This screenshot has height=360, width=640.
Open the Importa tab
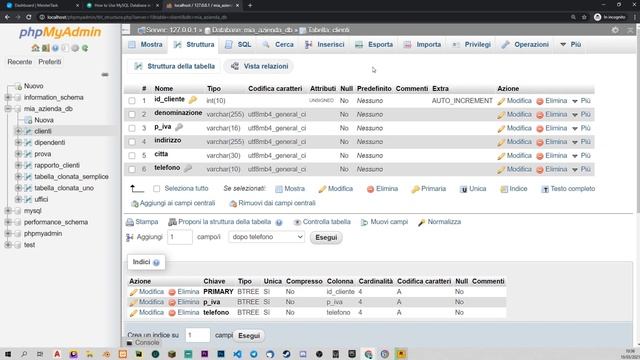tap(422, 44)
